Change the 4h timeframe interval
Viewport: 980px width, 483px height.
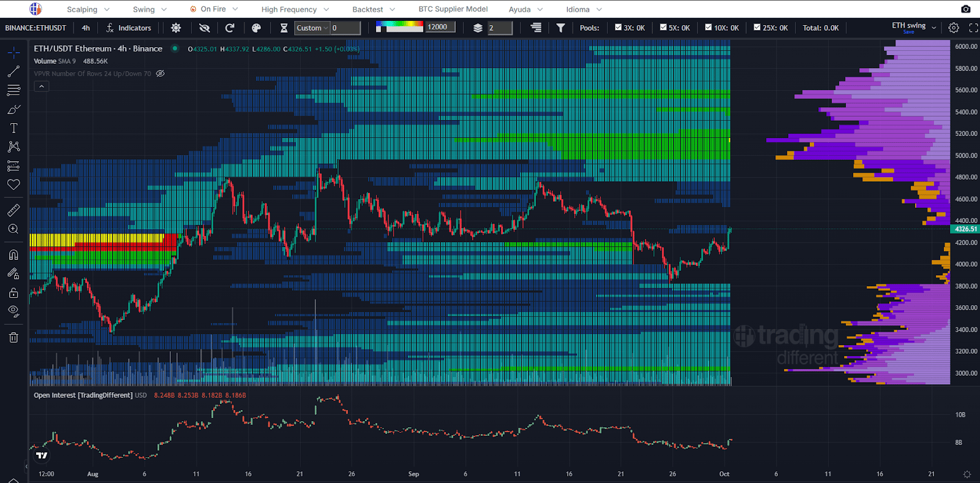(x=86, y=28)
